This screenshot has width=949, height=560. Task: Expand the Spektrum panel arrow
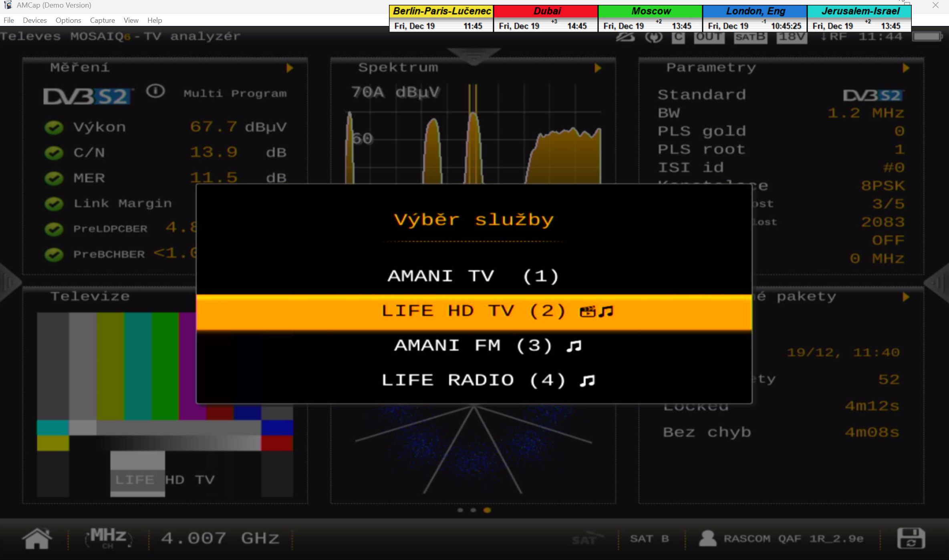click(x=598, y=68)
